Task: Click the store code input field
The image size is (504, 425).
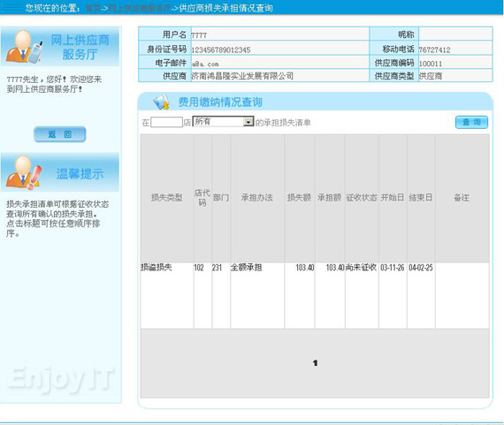Action: pos(166,122)
